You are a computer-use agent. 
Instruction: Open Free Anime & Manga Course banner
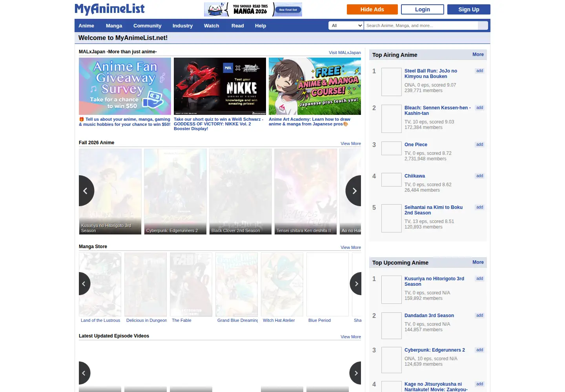(x=315, y=86)
